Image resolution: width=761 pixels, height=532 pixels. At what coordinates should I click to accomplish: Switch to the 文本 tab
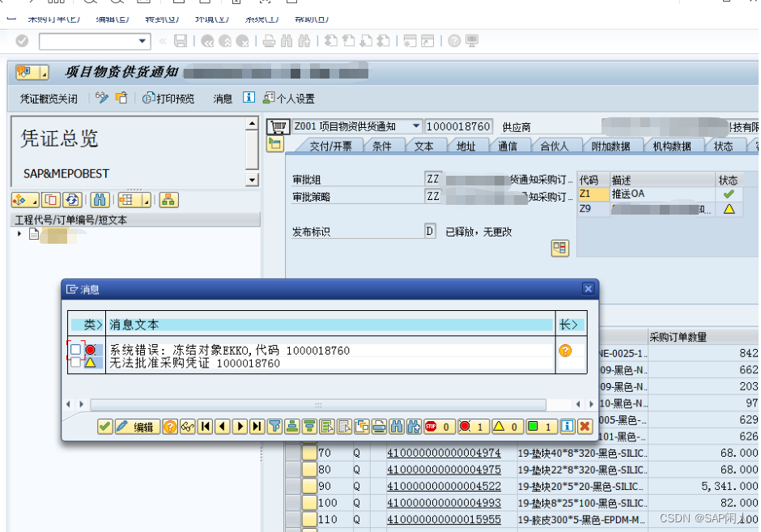[x=423, y=146]
